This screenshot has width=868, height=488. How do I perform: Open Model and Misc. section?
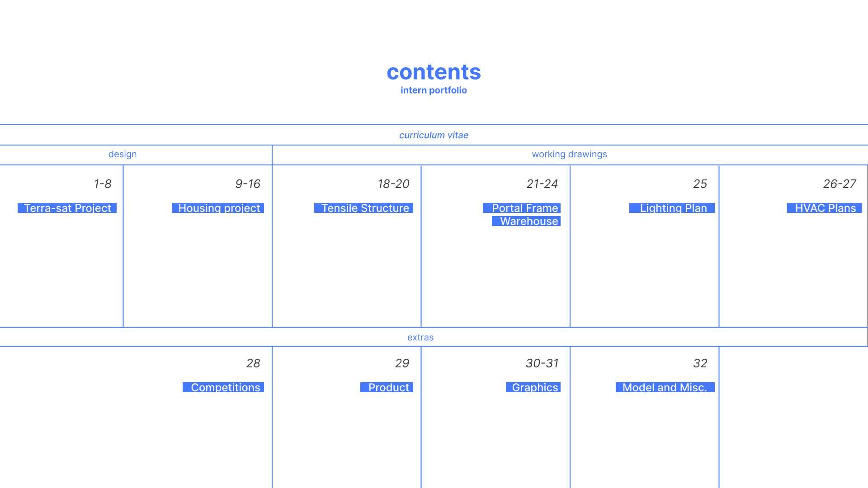click(x=665, y=387)
